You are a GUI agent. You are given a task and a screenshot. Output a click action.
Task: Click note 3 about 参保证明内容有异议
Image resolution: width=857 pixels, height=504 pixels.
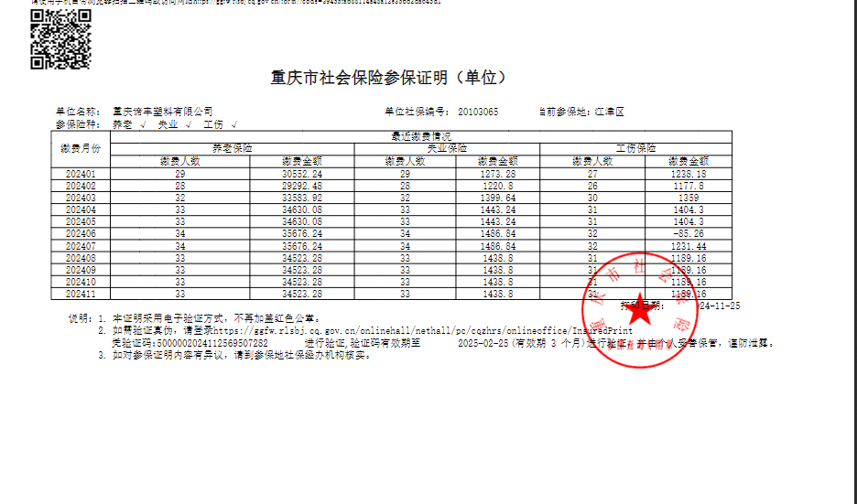point(235,356)
